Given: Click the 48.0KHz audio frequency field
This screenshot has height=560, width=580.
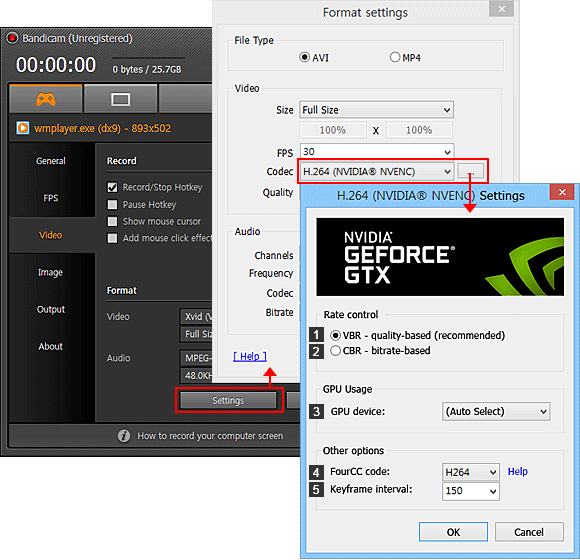Looking at the screenshot, I should (x=196, y=375).
